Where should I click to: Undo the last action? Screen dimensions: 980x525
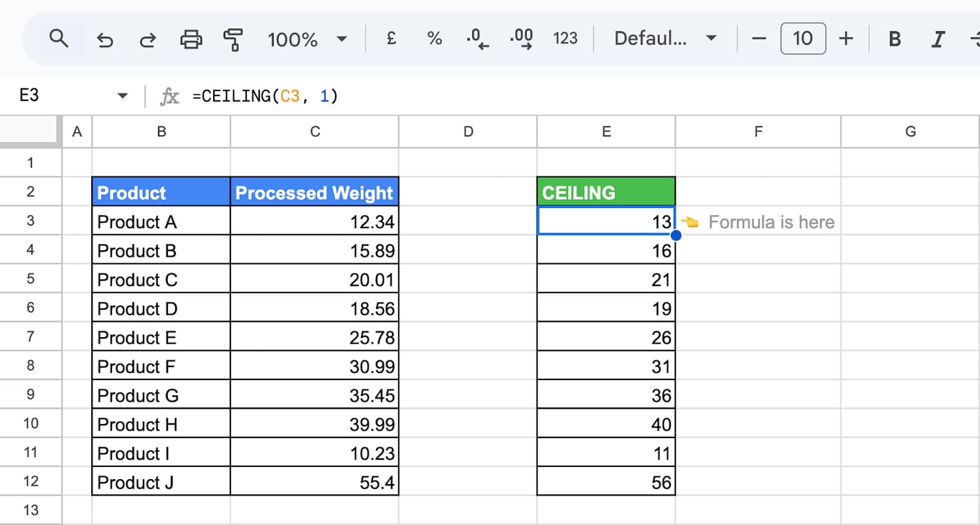point(105,39)
